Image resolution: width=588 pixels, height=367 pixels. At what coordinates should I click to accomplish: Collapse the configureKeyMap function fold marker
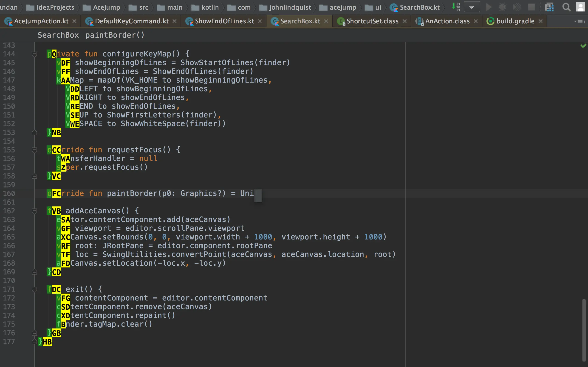(x=34, y=54)
